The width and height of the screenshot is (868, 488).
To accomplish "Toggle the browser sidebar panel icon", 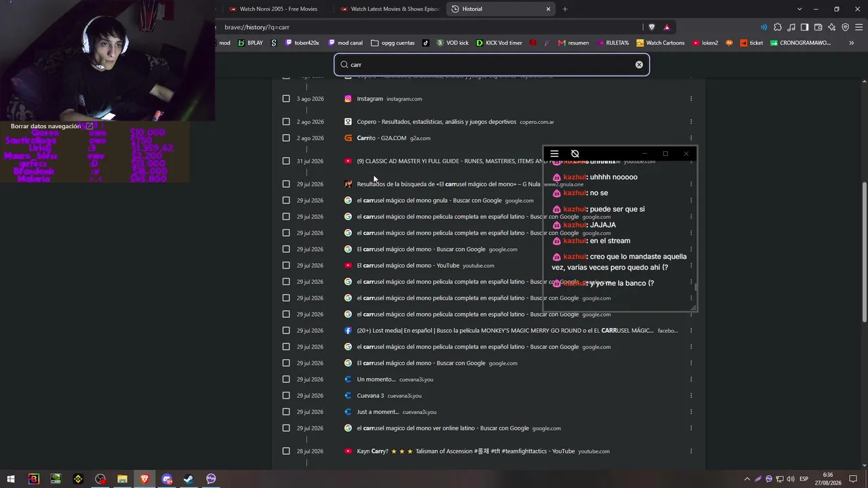I will (x=804, y=27).
